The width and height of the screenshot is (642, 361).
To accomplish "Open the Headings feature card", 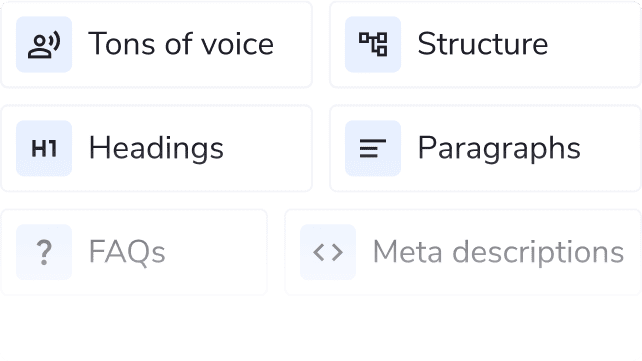I will [156, 148].
